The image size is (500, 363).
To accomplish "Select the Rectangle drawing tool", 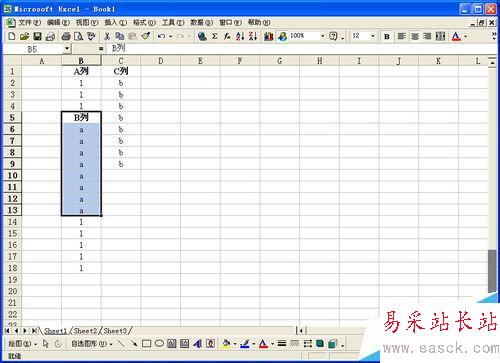I will point(146,343).
